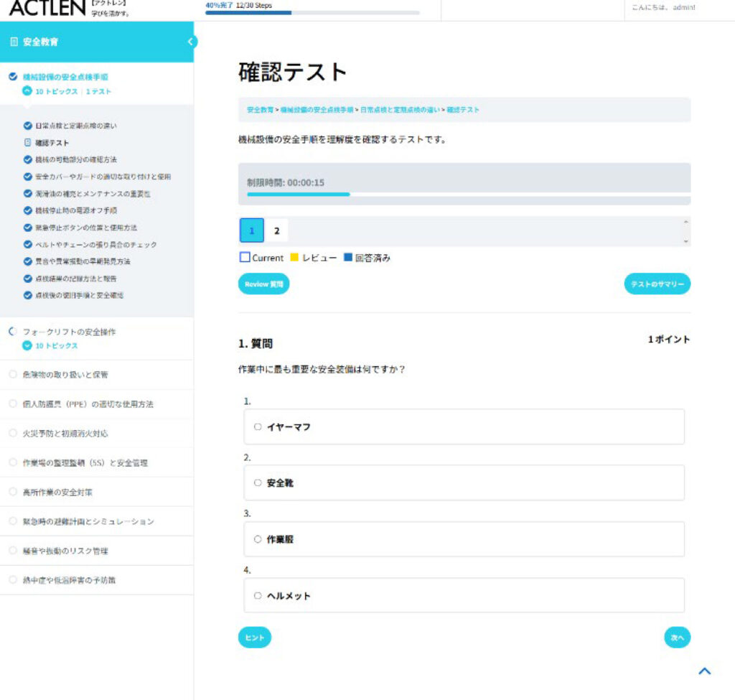Image resolution: width=735 pixels, height=700 pixels.
Task: Collapse the 10 トピックス | 1 テスト list
Action: [27, 91]
